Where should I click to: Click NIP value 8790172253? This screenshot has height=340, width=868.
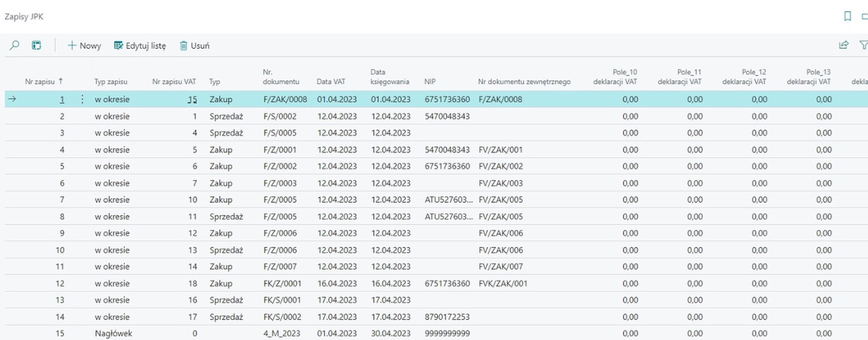(447, 317)
